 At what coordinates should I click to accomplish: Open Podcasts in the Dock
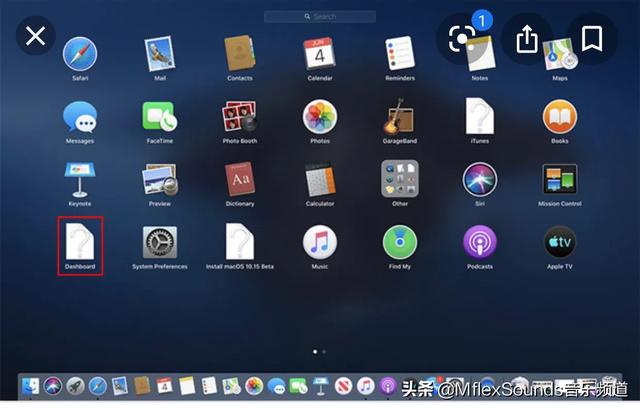click(388, 386)
